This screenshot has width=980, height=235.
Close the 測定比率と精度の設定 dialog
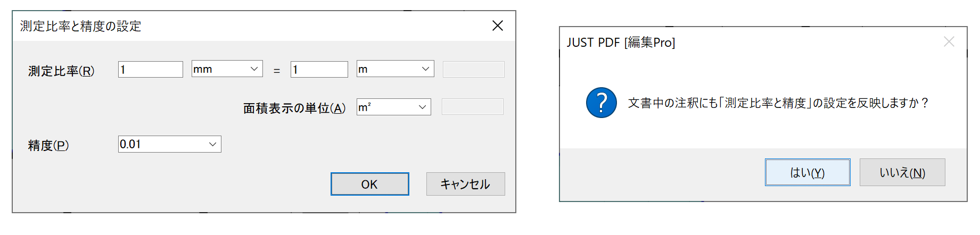pos(497,26)
